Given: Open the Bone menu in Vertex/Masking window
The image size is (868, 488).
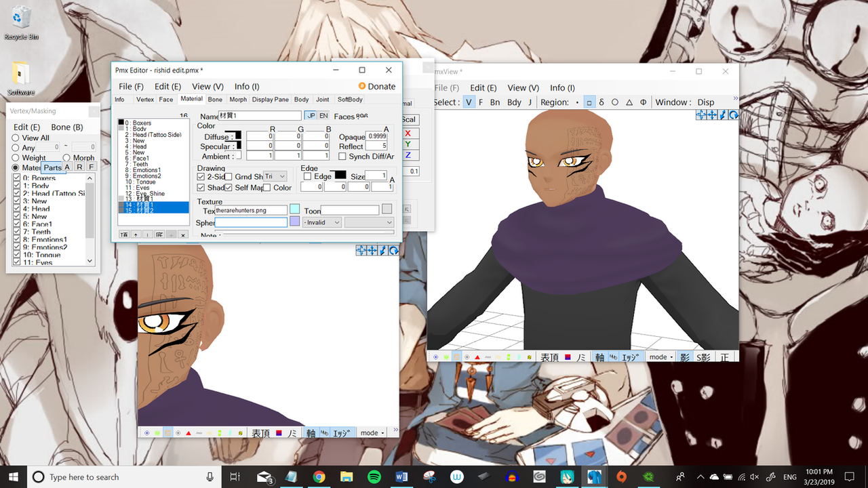Looking at the screenshot, I should coord(67,127).
